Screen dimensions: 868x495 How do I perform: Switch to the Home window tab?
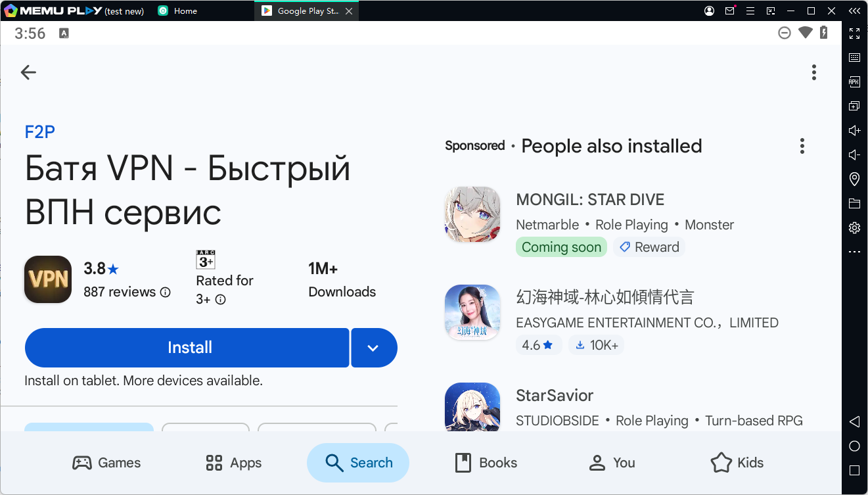[185, 11]
